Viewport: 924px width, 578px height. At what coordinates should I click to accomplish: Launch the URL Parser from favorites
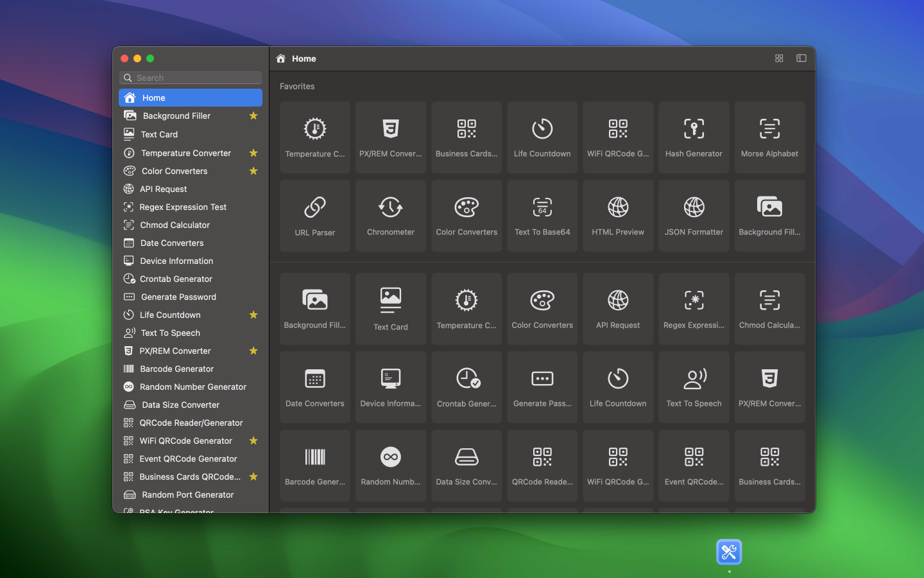[314, 215]
